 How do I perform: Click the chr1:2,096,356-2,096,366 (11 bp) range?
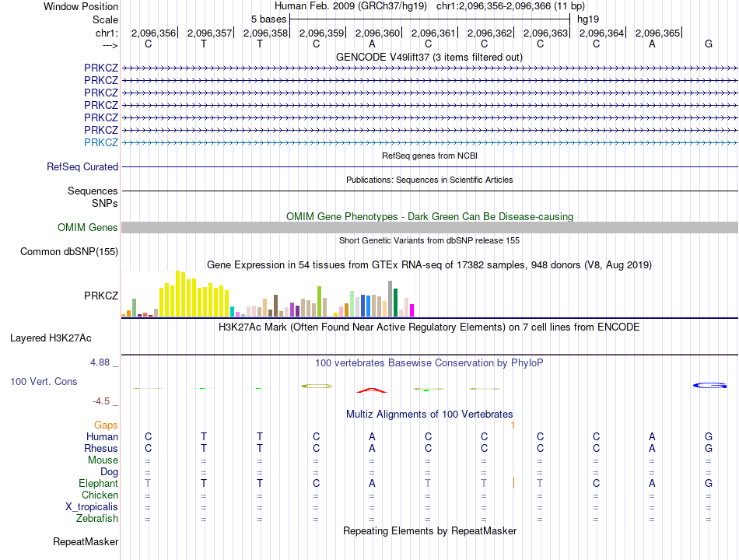coord(510,6)
